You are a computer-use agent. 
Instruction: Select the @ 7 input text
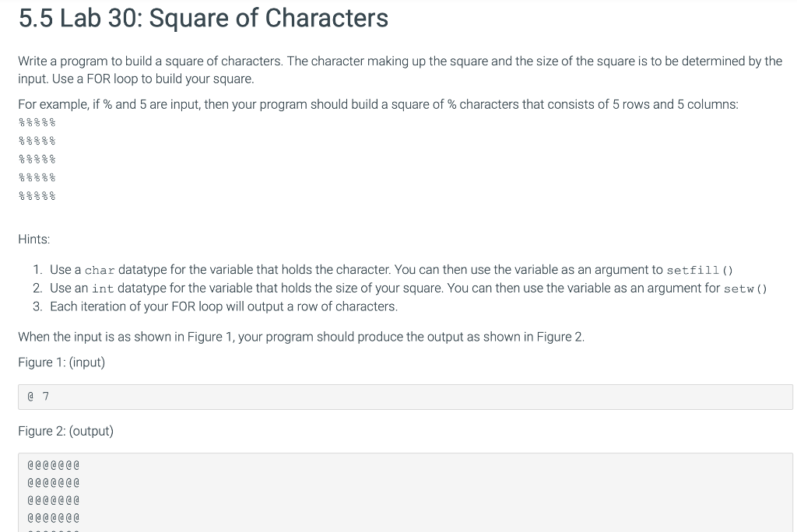click(37, 397)
